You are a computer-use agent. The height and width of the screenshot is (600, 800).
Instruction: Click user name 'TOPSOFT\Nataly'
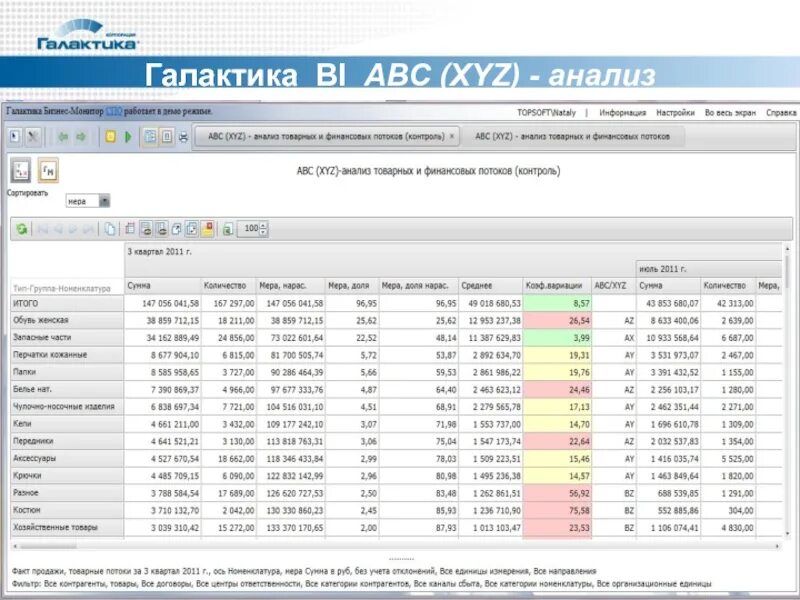[x=546, y=113]
